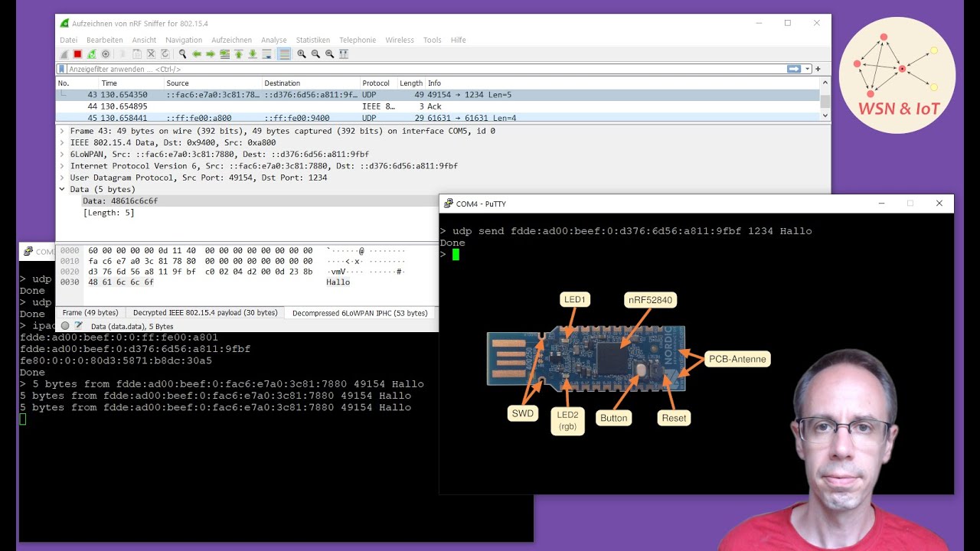Open the Hilfe menu
980x551 pixels.
click(x=458, y=40)
